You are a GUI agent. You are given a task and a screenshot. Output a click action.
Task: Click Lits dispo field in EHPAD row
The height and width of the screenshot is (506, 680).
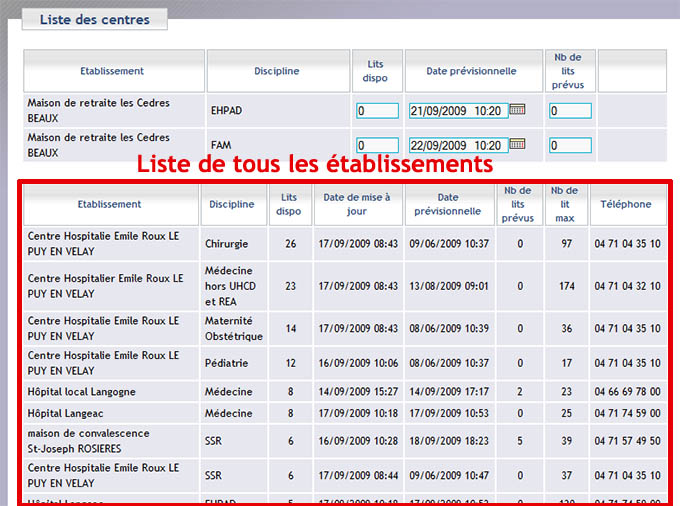pyautogui.click(x=377, y=111)
